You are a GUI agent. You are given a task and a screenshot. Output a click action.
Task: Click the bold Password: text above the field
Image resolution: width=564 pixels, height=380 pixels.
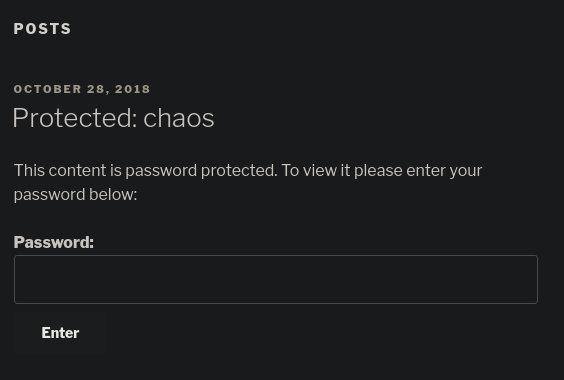[x=54, y=242]
